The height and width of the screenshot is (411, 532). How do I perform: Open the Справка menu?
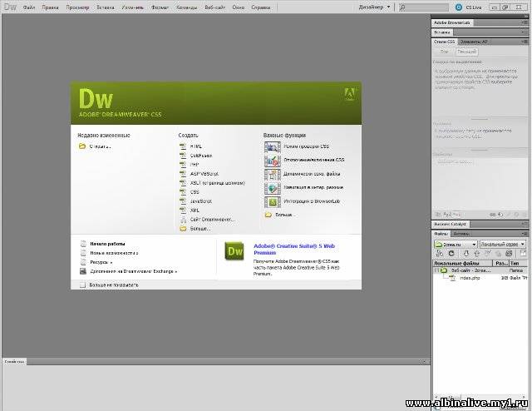(x=260, y=7)
